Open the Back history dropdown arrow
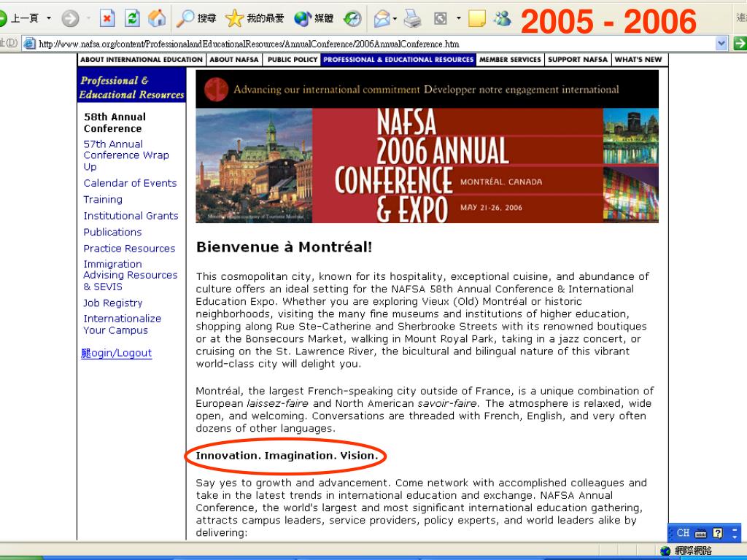This screenshot has height=560, width=747. (49, 18)
